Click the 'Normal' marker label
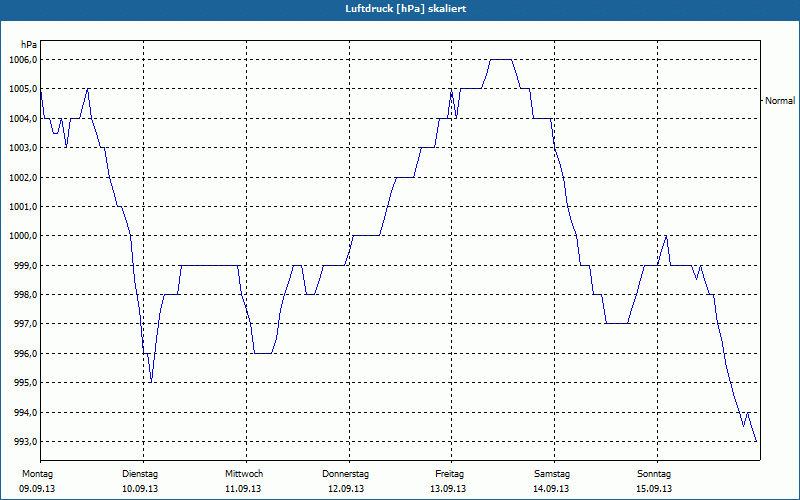 tap(780, 101)
